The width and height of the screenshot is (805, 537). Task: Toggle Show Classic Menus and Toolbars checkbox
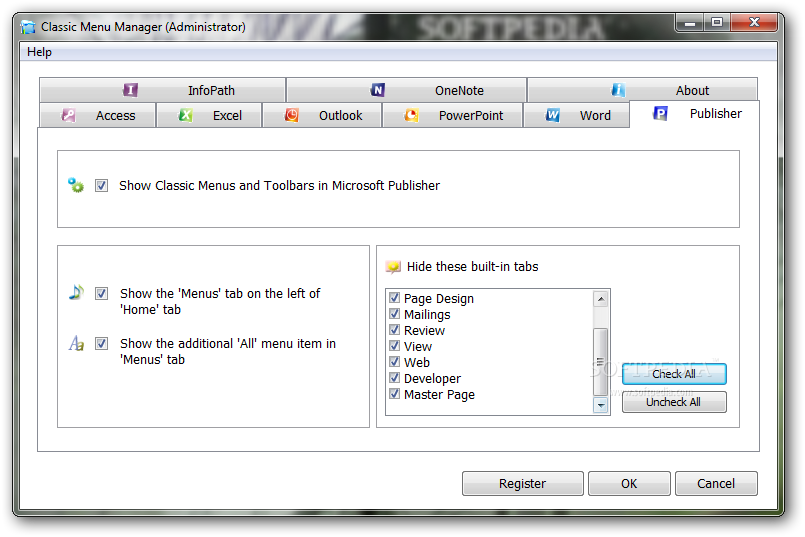(x=102, y=185)
